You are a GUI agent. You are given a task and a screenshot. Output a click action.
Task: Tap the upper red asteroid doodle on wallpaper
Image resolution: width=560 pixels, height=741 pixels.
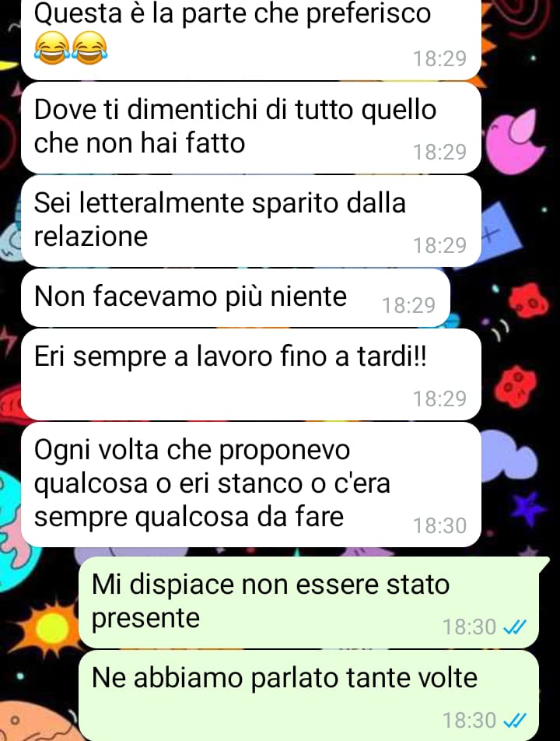click(x=528, y=300)
